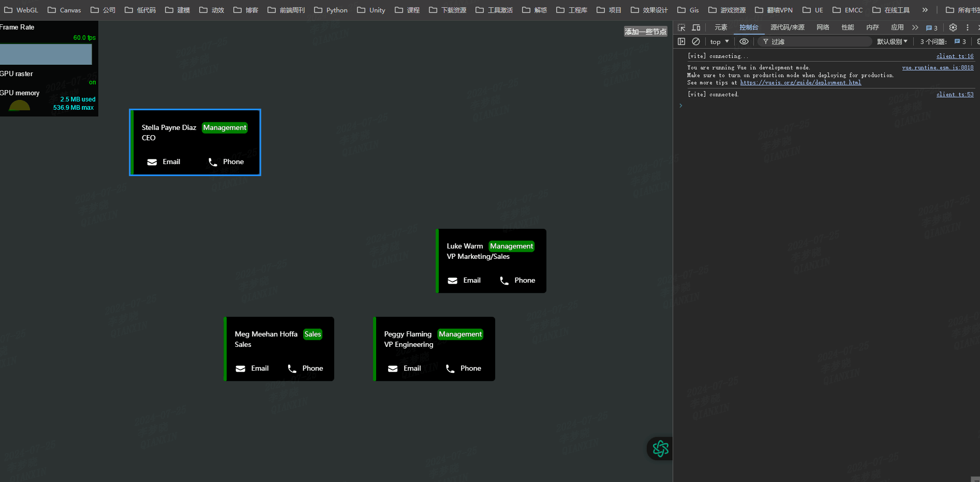
Task: Open the Python bookmark folder
Action: point(331,10)
